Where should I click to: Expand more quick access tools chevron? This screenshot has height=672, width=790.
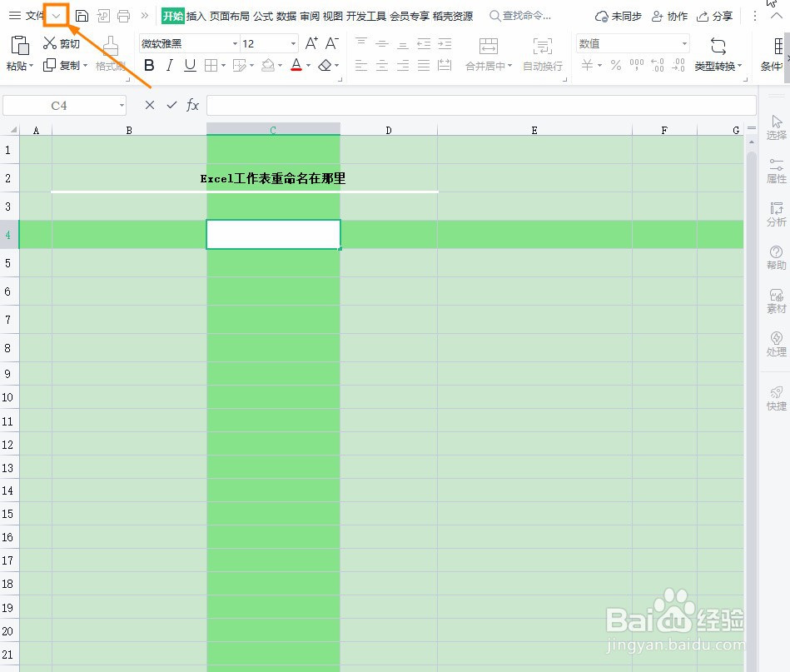[x=145, y=16]
